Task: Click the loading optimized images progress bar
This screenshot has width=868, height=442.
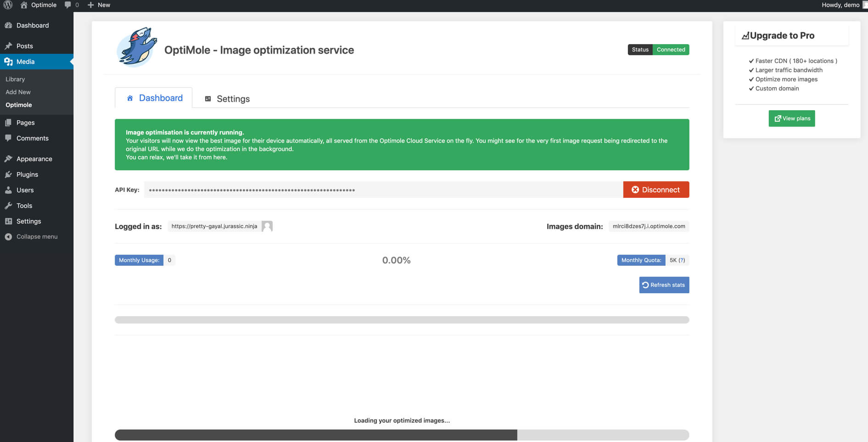Action: [402, 435]
